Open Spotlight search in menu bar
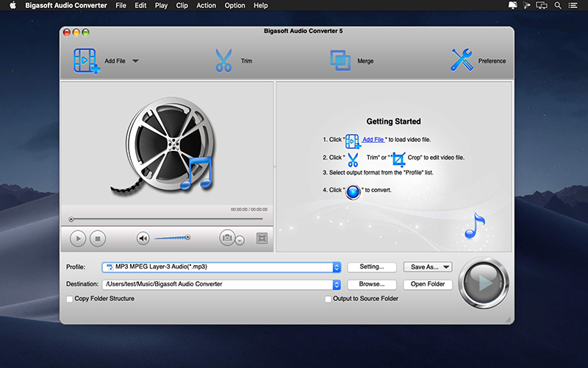This screenshot has height=368, width=588. (x=558, y=5)
